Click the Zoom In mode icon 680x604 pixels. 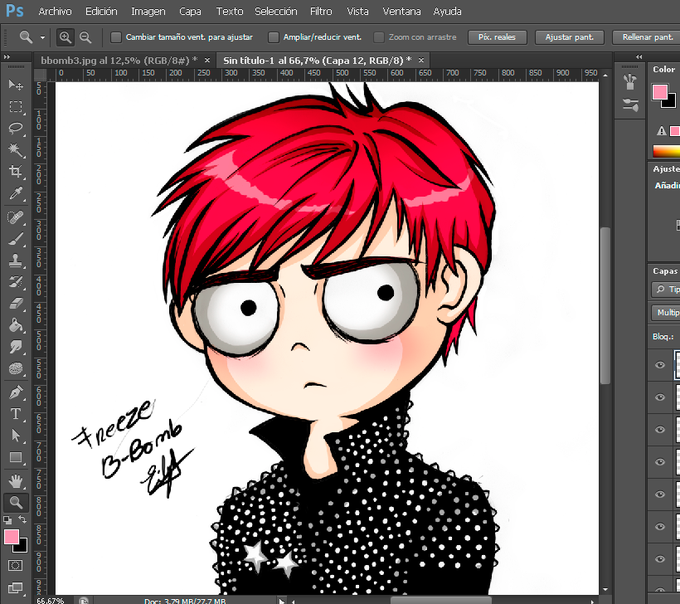pos(65,37)
